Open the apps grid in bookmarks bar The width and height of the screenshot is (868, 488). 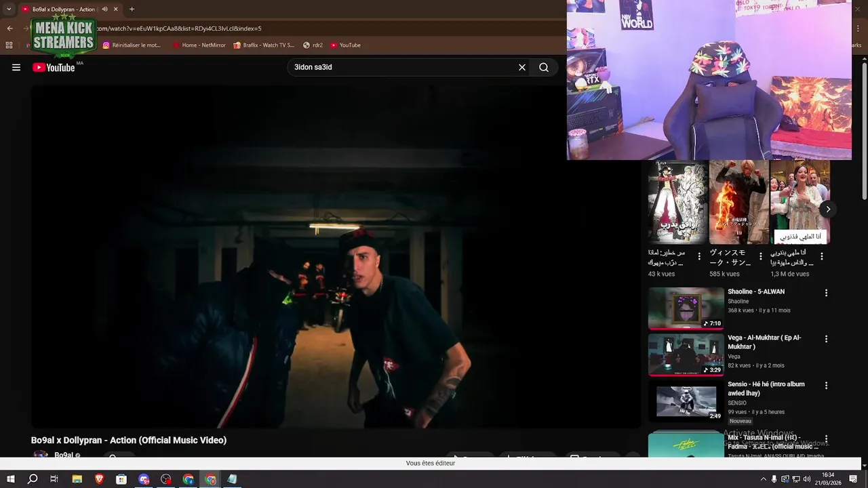point(9,45)
